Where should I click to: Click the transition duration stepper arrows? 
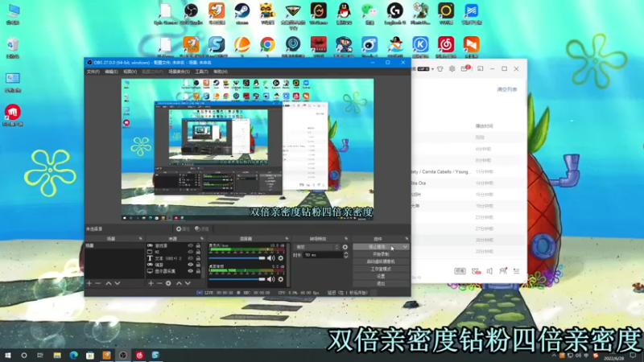346,255
